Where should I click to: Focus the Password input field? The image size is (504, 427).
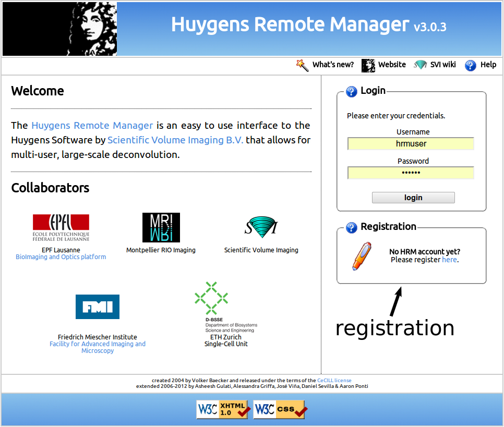(x=411, y=173)
